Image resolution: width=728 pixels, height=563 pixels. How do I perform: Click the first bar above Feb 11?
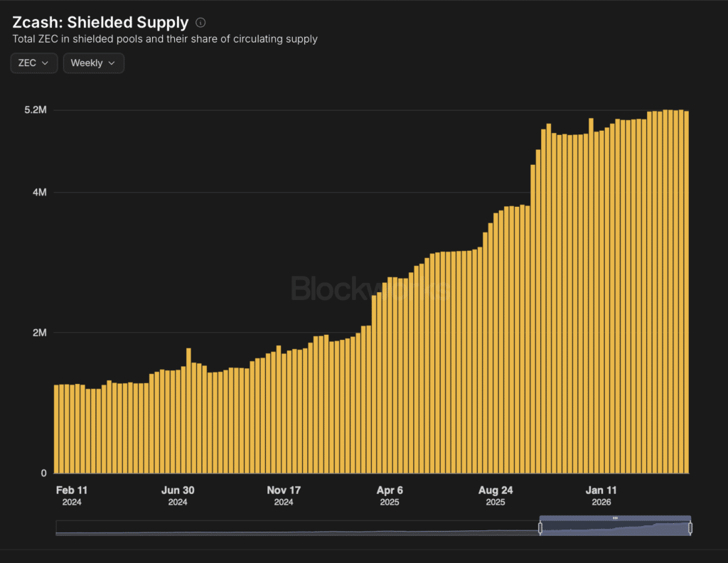click(x=57, y=429)
